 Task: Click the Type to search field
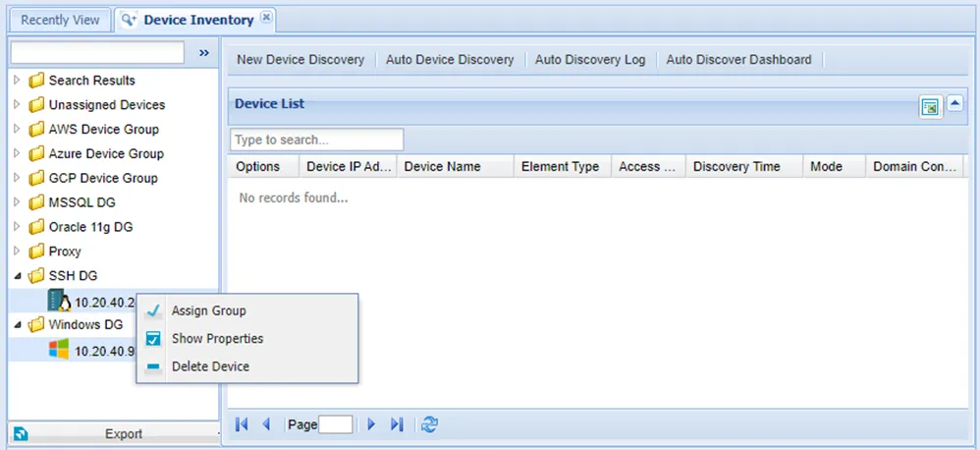[317, 140]
